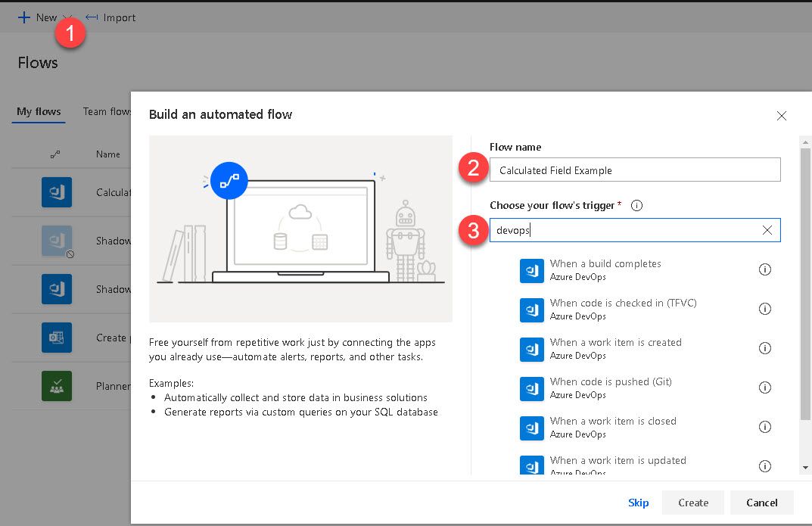Click the Name column header
Screen dimensions: 812x526
pyautogui.click(x=107, y=154)
